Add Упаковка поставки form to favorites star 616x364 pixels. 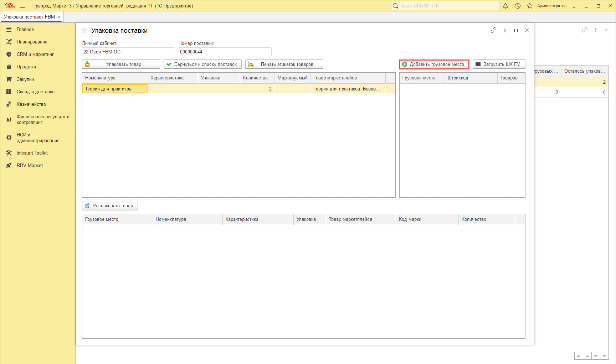(x=84, y=31)
